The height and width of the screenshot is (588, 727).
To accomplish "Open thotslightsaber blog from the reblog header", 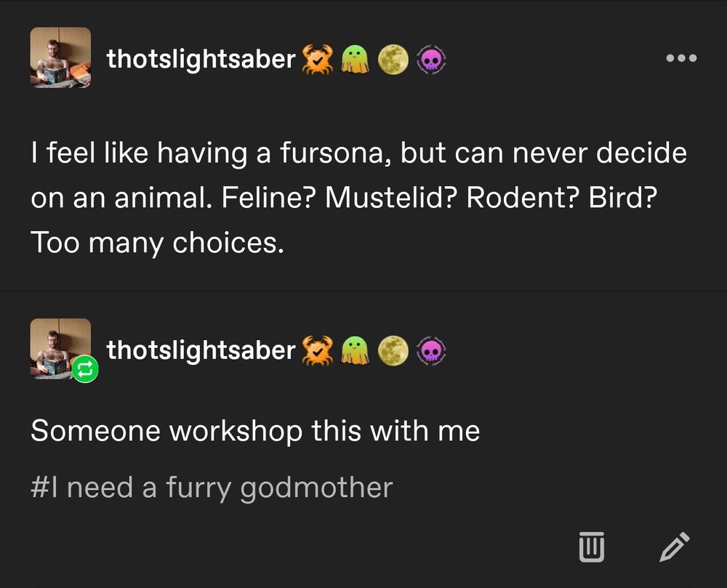I will pyautogui.click(x=201, y=350).
